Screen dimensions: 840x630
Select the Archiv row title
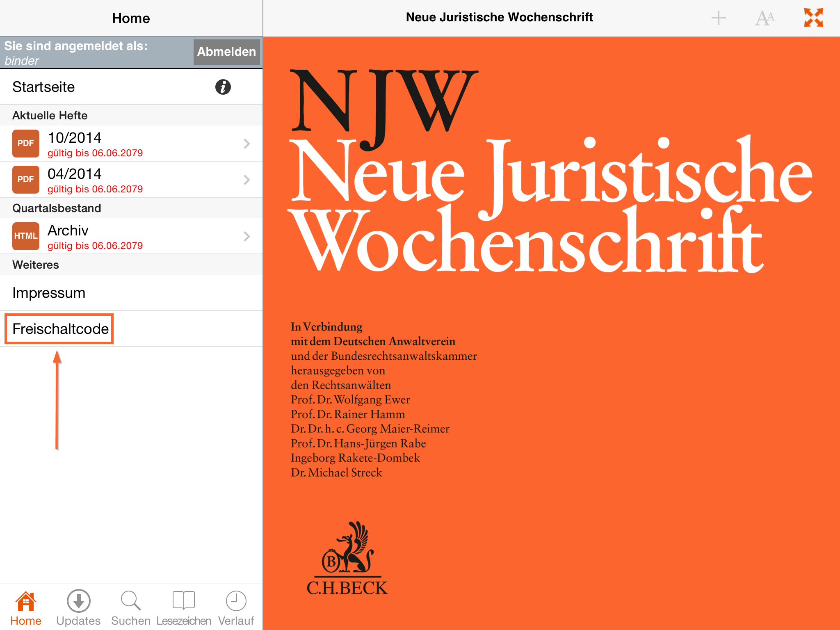click(68, 231)
